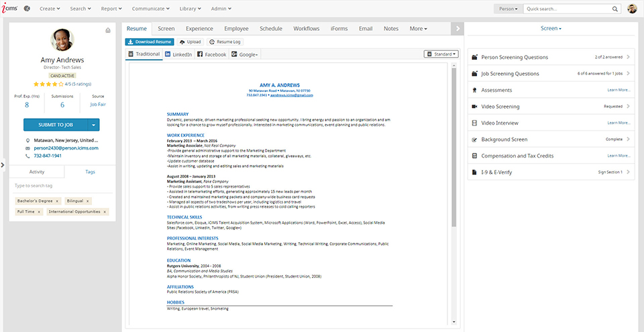Click the Assessments ribbon icon
Screen dimensions: 644x332
[475, 90]
